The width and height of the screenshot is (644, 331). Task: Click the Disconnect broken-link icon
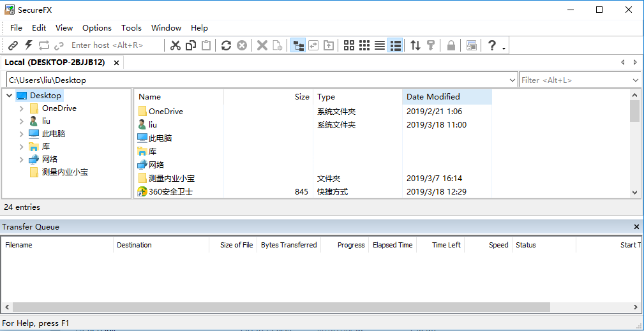tap(59, 45)
